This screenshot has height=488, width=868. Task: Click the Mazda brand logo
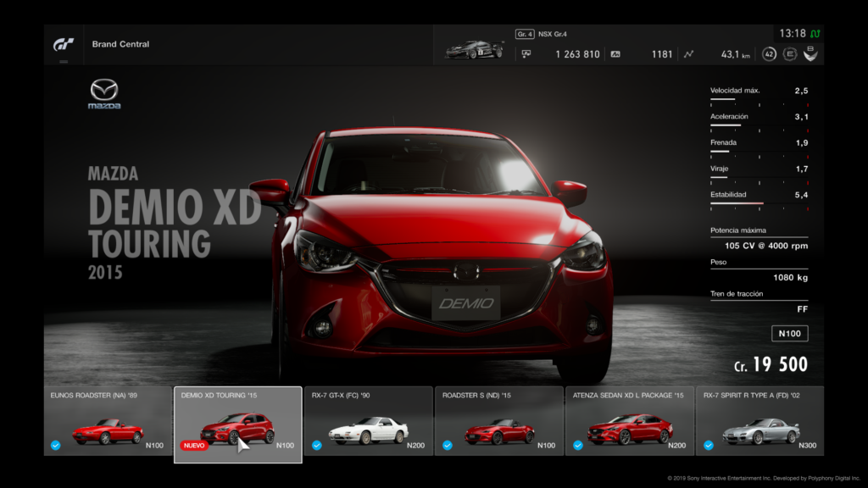click(x=104, y=94)
